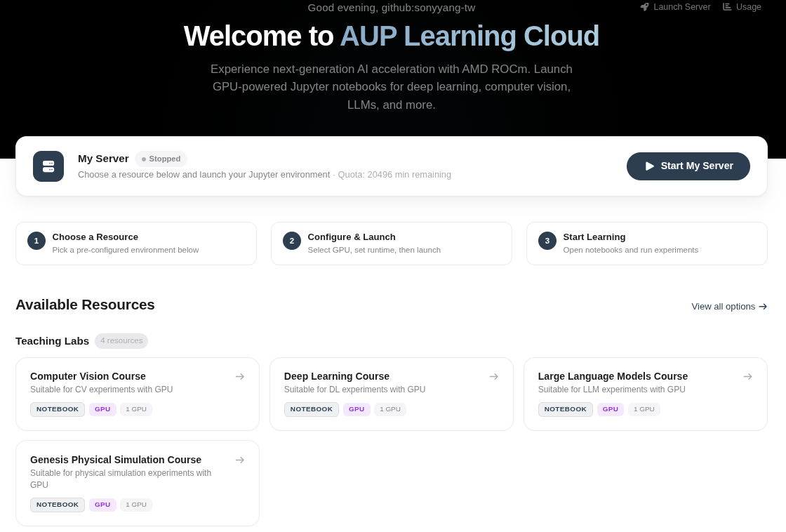Start My Server button

(x=688, y=166)
